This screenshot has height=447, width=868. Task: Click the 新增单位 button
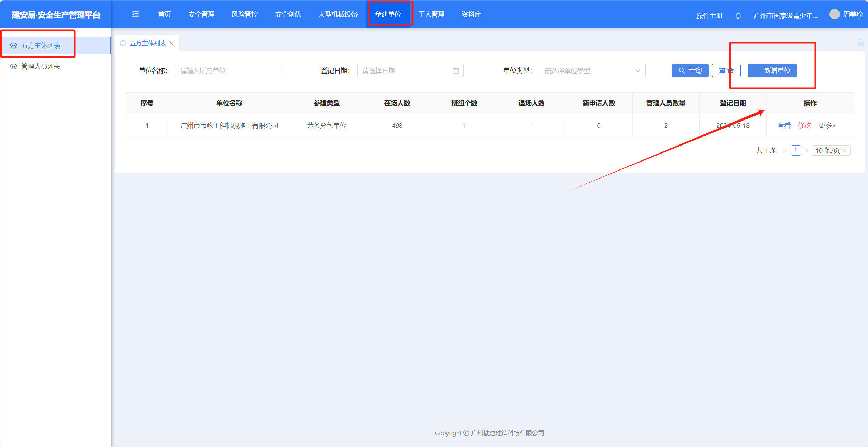click(x=772, y=71)
